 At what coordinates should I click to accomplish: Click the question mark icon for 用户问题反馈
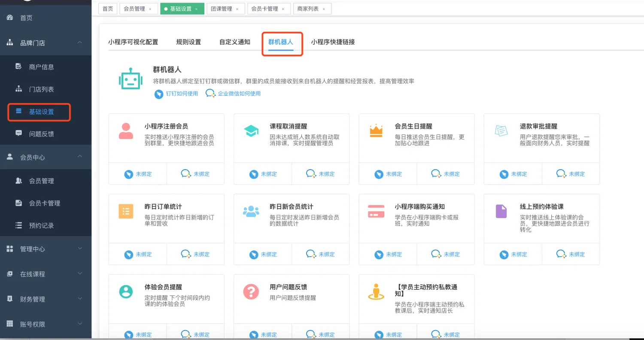click(251, 291)
